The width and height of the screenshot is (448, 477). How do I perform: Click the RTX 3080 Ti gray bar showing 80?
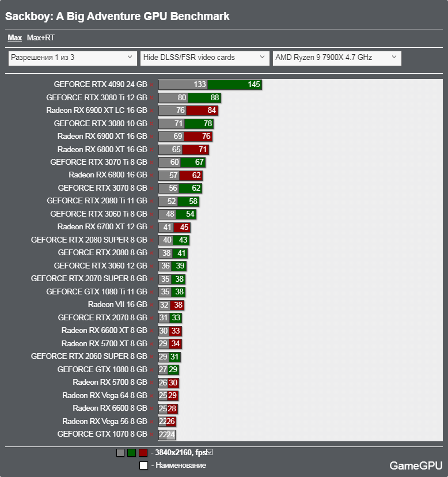[173, 98]
